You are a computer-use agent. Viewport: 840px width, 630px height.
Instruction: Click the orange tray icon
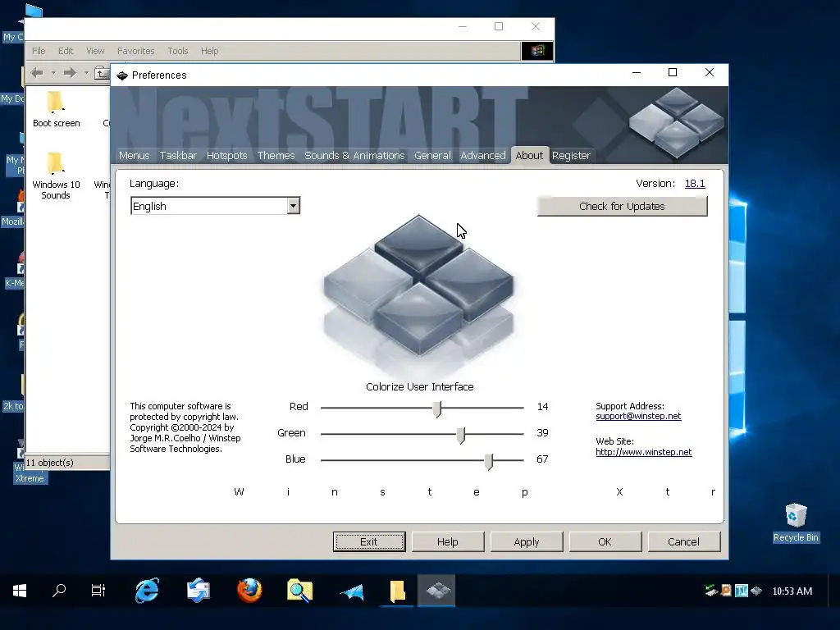coord(726,591)
